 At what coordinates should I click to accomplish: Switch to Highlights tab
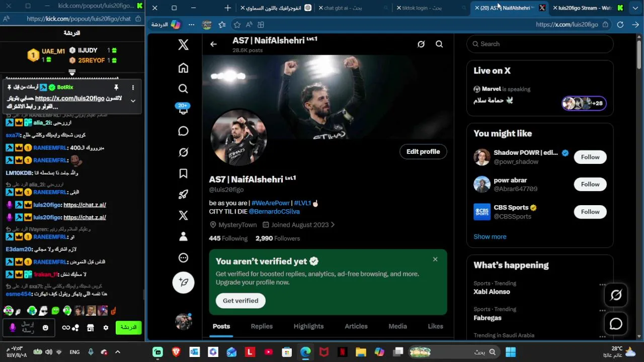(308, 326)
